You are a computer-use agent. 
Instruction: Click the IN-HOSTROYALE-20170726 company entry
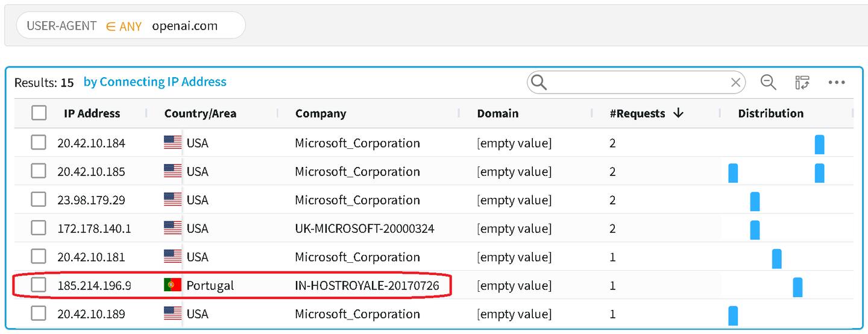pos(366,285)
